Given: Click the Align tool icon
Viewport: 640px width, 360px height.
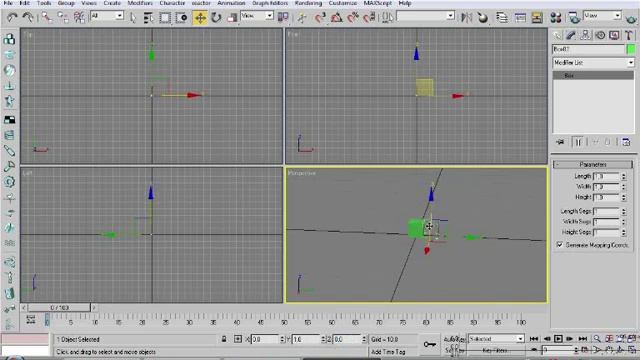Looking at the screenshot, I should (x=482, y=17).
